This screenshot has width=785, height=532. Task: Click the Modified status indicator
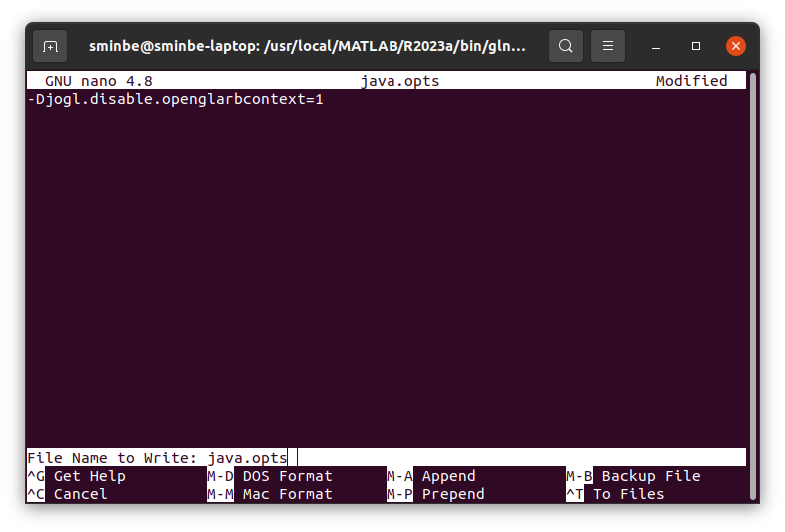click(691, 81)
